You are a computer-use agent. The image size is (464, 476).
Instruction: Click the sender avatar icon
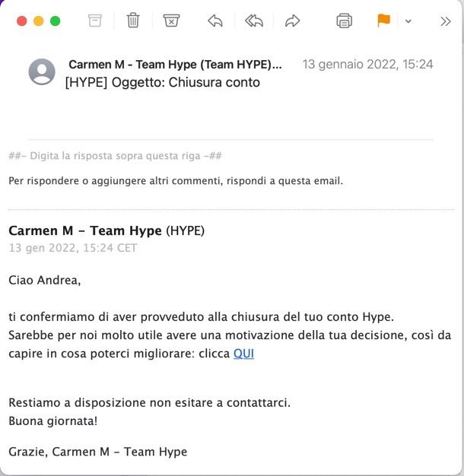42,72
